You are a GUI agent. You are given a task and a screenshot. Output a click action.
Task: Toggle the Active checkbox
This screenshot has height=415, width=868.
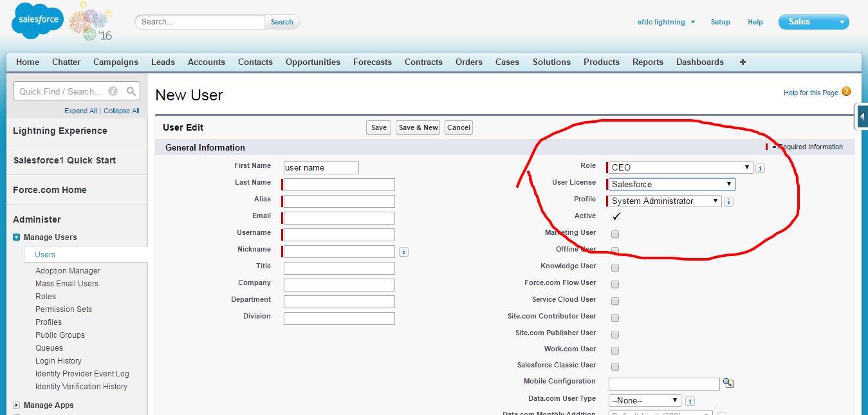[616, 217]
